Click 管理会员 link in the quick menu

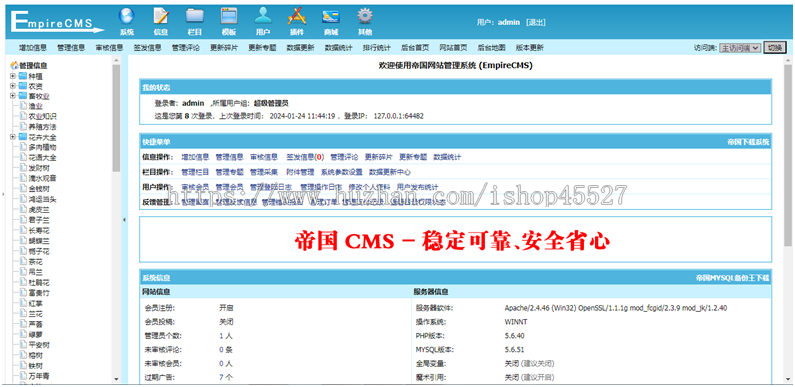click(x=230, y=187)
